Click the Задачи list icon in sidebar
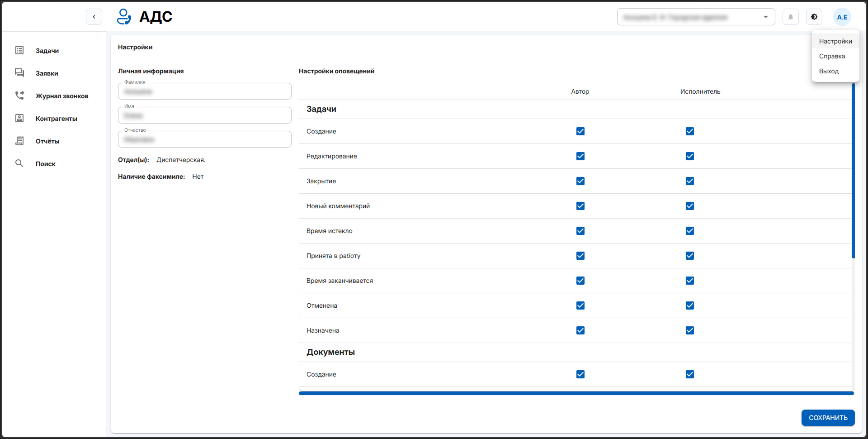 [19, 50]
